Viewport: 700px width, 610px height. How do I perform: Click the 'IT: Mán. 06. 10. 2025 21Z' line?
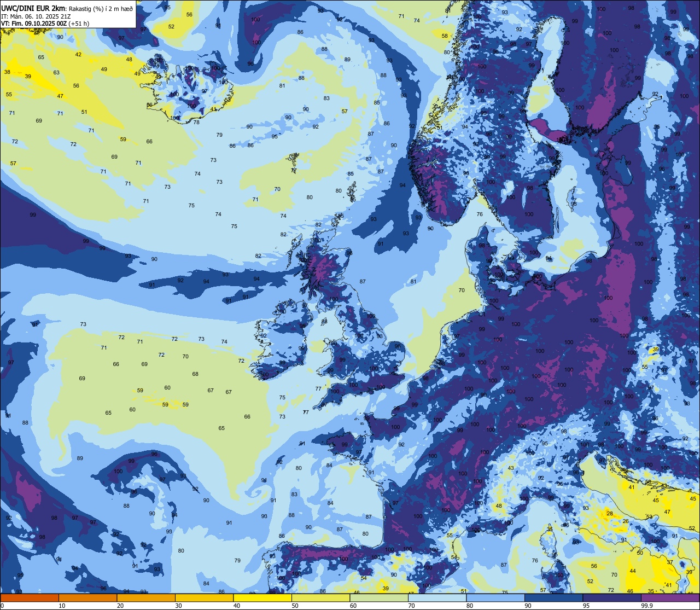pos(36,16)
